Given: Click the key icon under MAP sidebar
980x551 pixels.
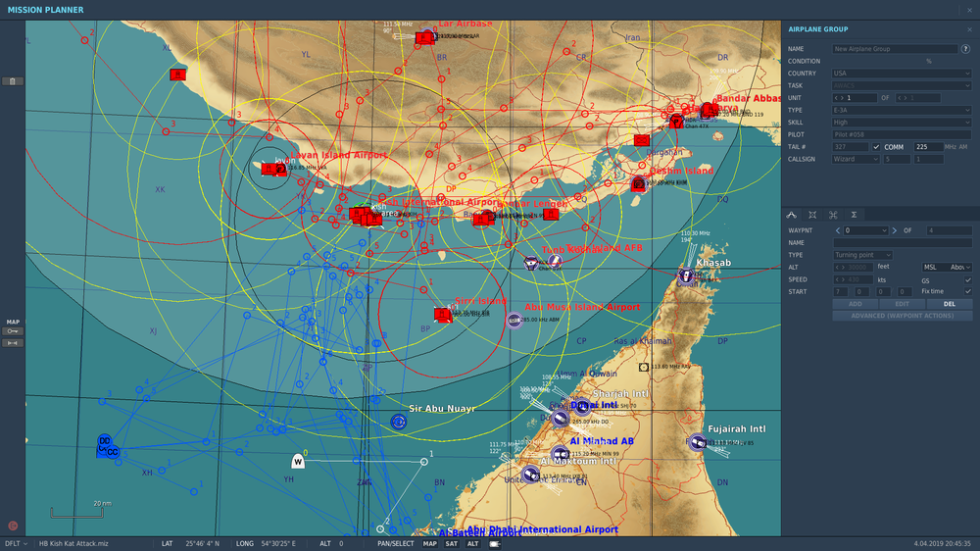Looking at the screenshot, I should point(13,331).
